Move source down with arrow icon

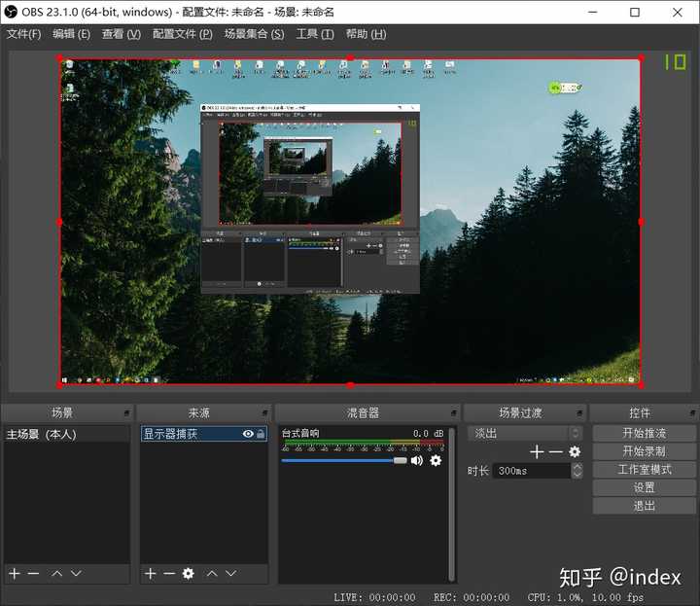coord(230,573)
